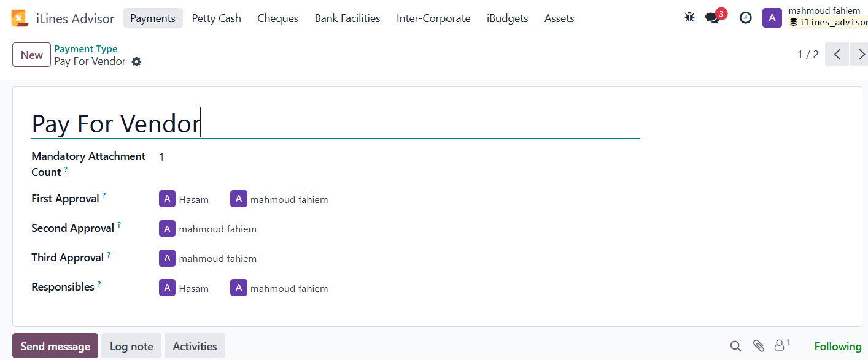Open the activities clock icon
Viewport: 868px width, 360px height.
click(x=745, y=18)
